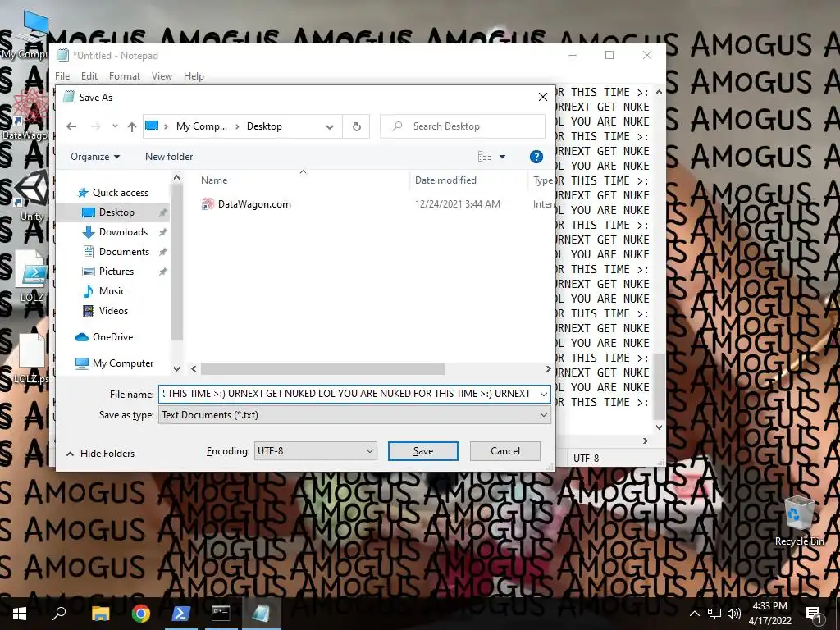840x630 pixels.
Task: Click the Desktop breadcrumb segment
Action: tap(264, 126)
